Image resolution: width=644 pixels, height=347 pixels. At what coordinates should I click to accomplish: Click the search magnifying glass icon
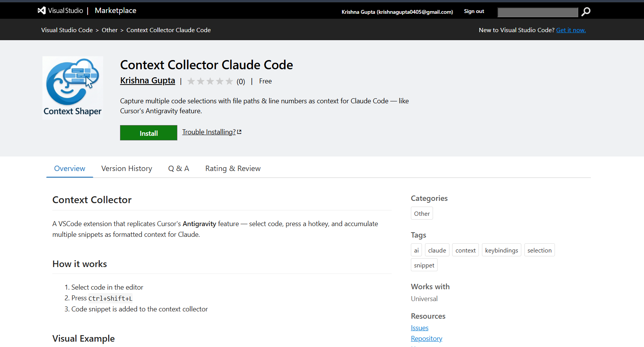point(586,12)
